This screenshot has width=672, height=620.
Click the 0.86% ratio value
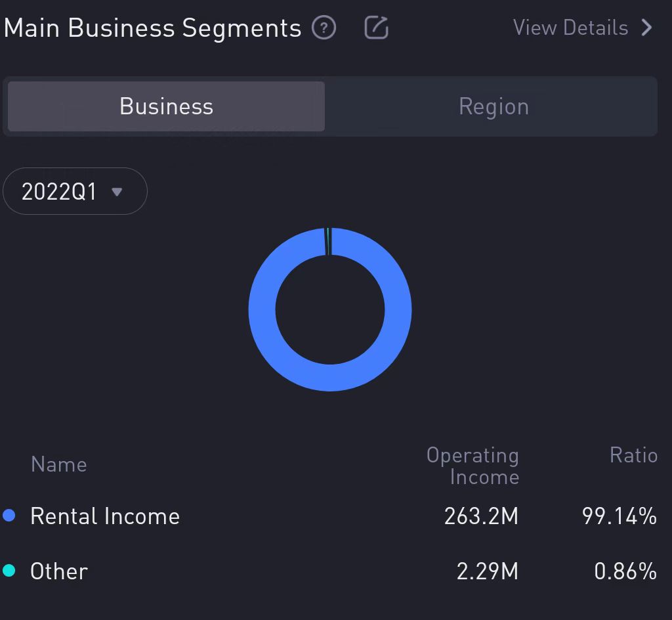[625, 571]
